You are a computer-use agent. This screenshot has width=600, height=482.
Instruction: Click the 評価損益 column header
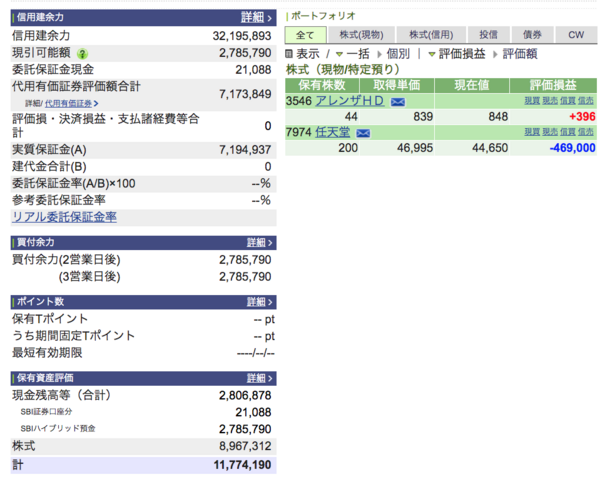pos(553,85)
